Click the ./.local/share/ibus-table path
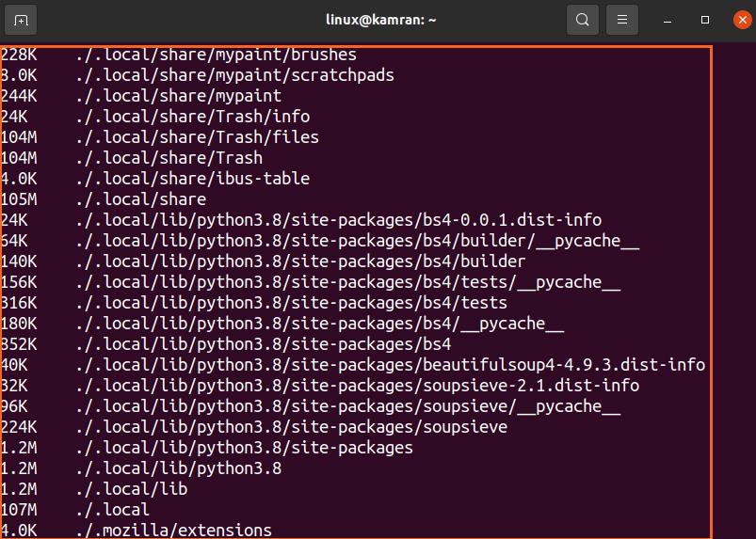756x539 pixels. (192, 179)
